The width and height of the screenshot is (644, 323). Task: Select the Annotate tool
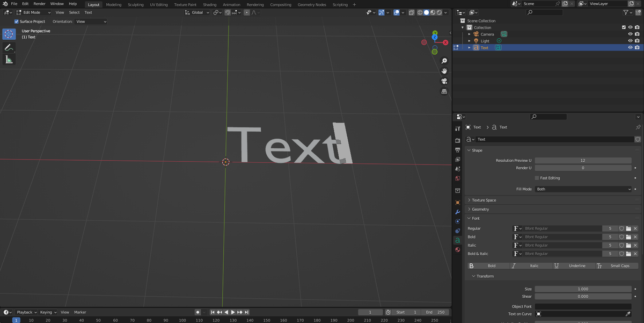pos(9,48)
